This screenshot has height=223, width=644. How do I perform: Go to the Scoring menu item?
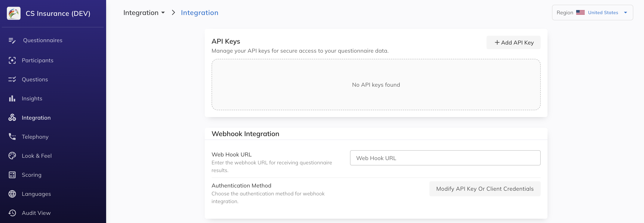31,175
